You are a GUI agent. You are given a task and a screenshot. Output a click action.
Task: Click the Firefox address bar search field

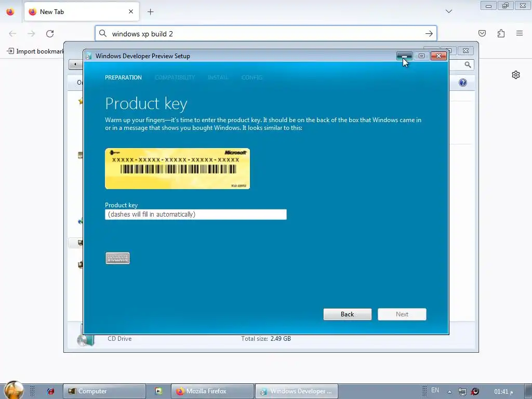(x=266, y=34)
